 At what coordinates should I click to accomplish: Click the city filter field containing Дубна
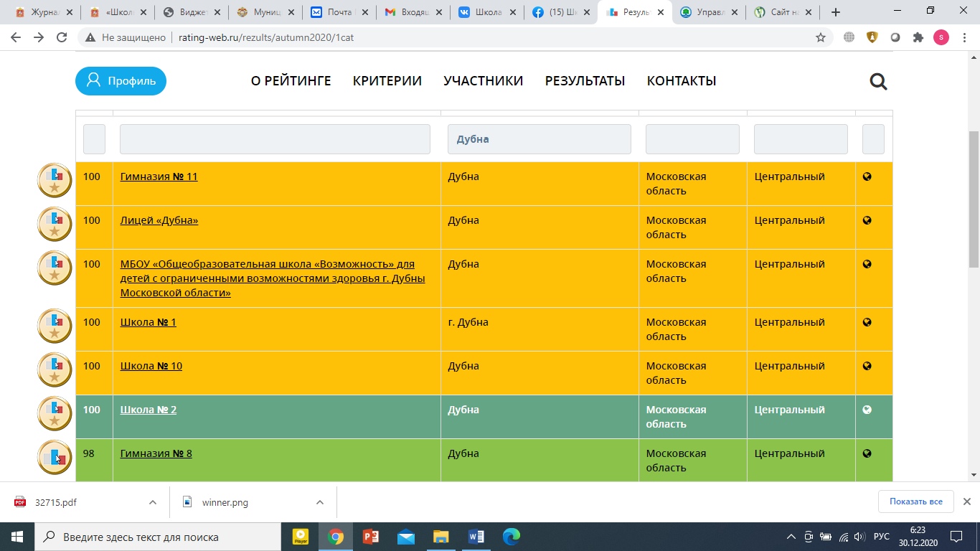pyautogui.click(x=540, y=139)
